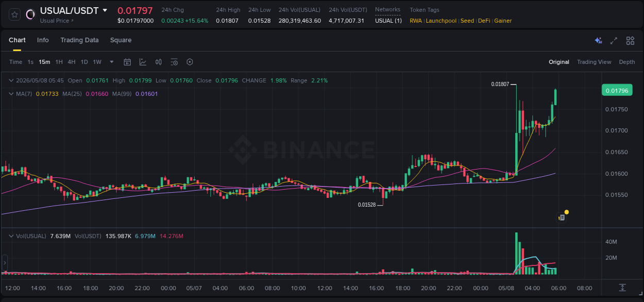Open the candlestick chart style icon
The width and height of the screenshot is (644, 302).
[159, 62]
